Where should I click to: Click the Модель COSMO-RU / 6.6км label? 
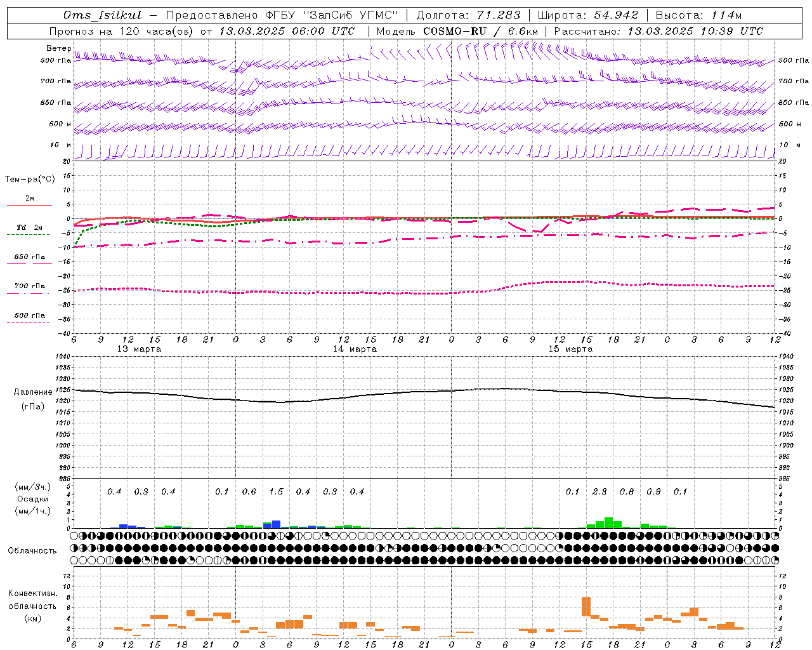pyautogui.click(x=457, y=31)
